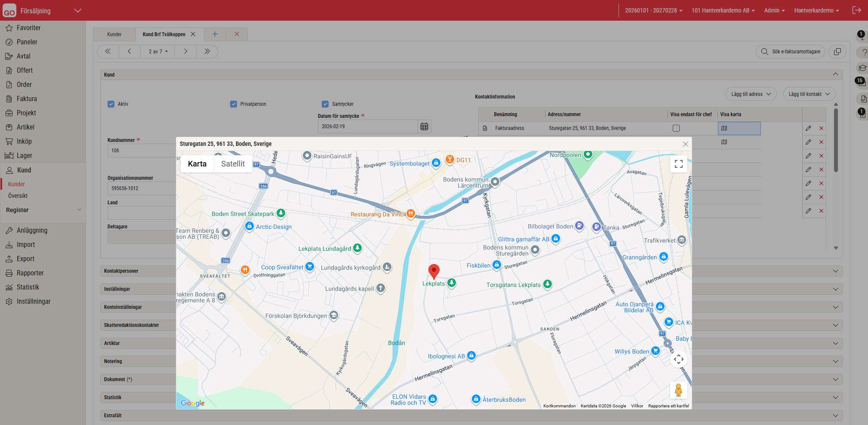Go to the first customer record

click(x=108, y=52)
